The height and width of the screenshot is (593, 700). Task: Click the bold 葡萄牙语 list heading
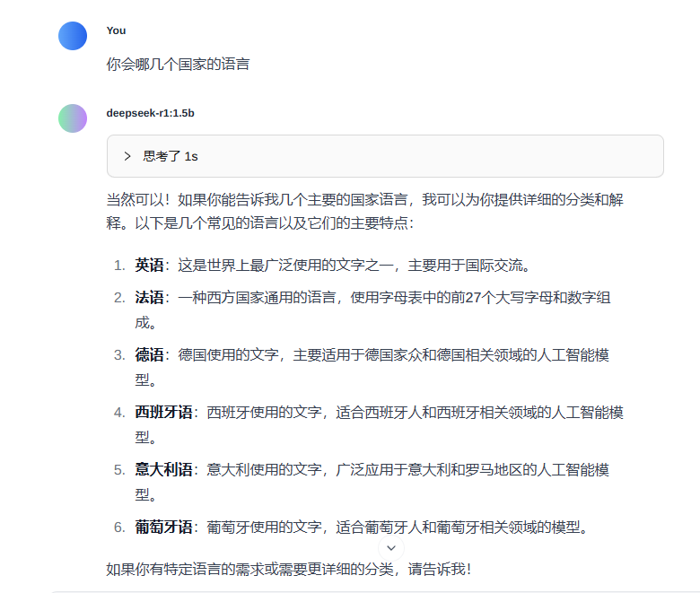(x=164, y=527)
